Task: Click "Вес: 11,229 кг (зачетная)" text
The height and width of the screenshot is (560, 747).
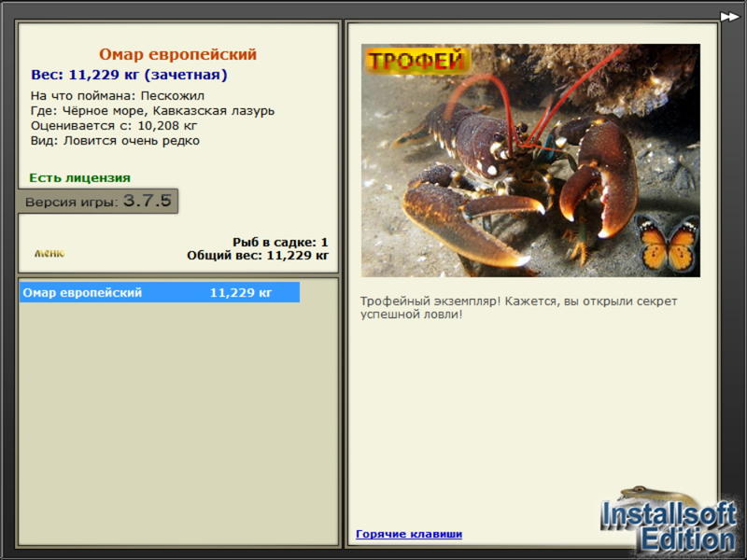Action: [x=129, y=75]
